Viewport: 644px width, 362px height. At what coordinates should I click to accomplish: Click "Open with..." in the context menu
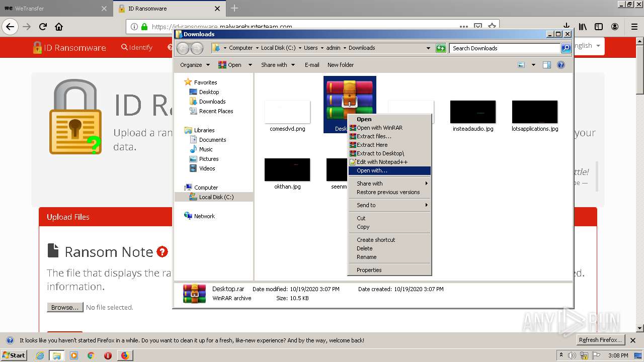389,170
